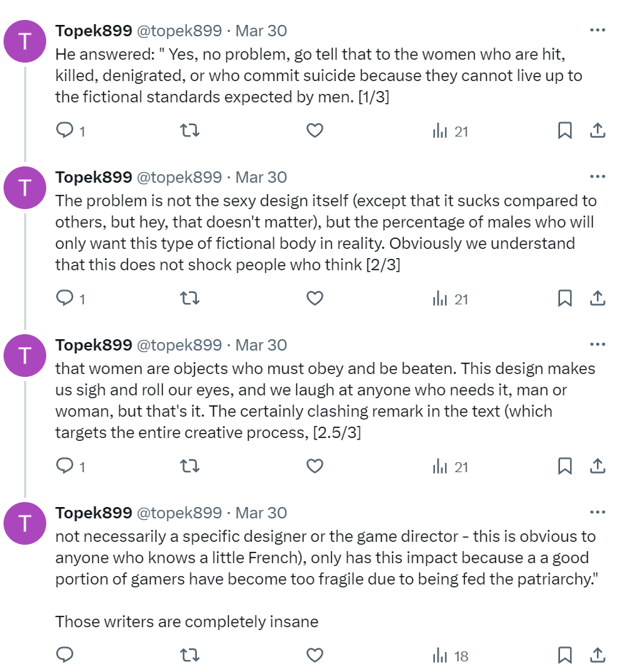
Task: Open the Mar 30 timestamp on last tweet
Action: (261, 513)
